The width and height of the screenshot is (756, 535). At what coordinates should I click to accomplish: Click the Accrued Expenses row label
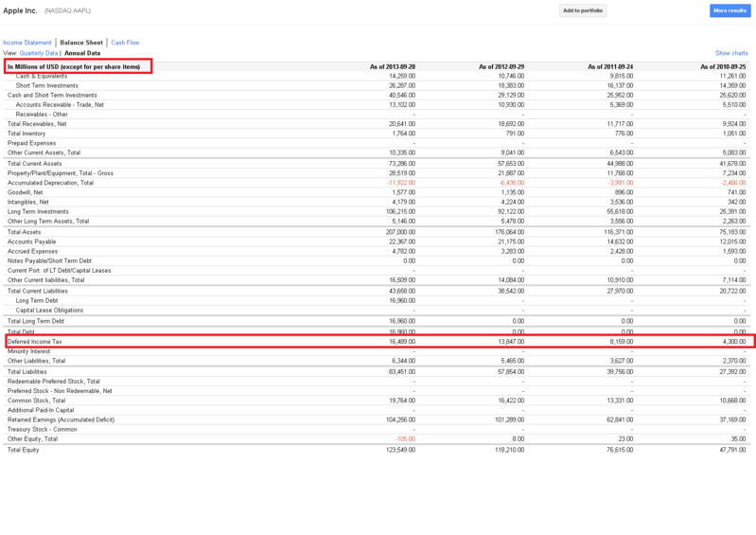pos(32,251)
